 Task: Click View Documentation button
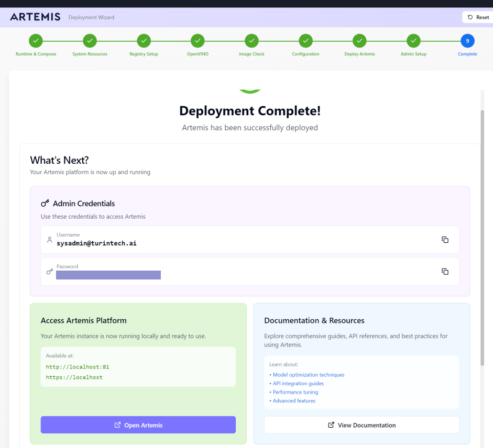click(x=361, y=425)
